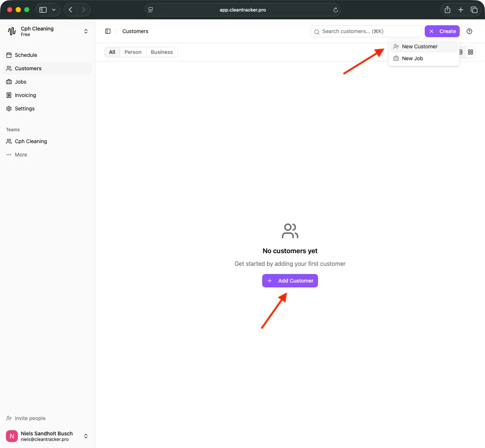
Task: Toggle the sidebar visibility panel icon
Action: (108, 31)
